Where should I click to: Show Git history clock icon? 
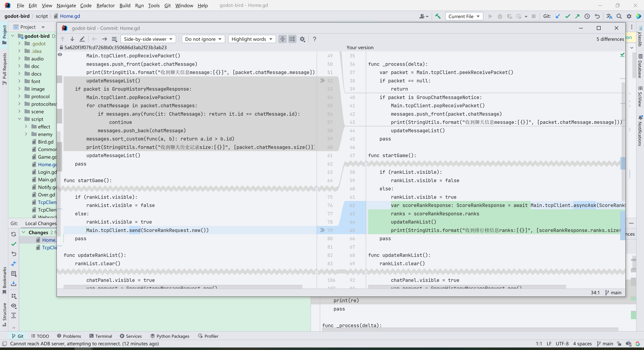tap(587, 16)
